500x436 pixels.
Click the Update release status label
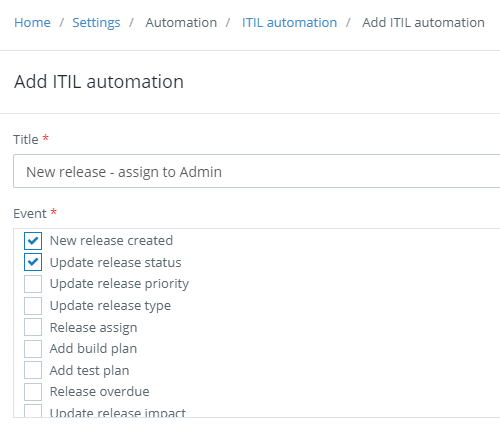[115, 262]
